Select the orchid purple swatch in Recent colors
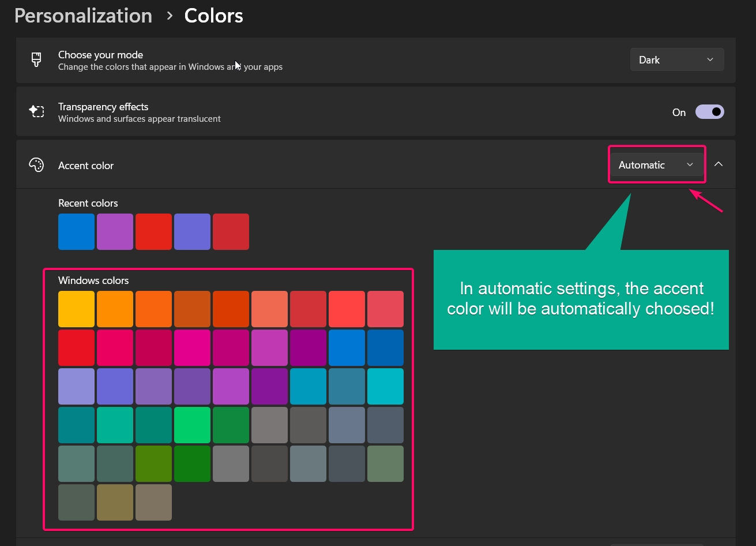 115,232
